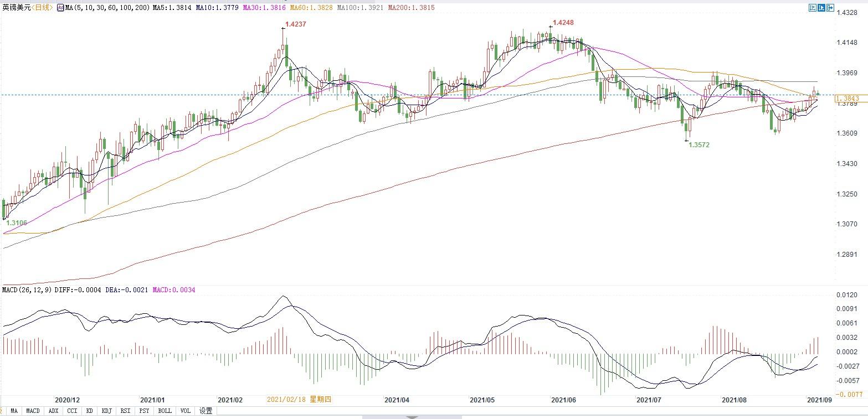Click the first axis-scale icon at top right

[x=812, y=8]
